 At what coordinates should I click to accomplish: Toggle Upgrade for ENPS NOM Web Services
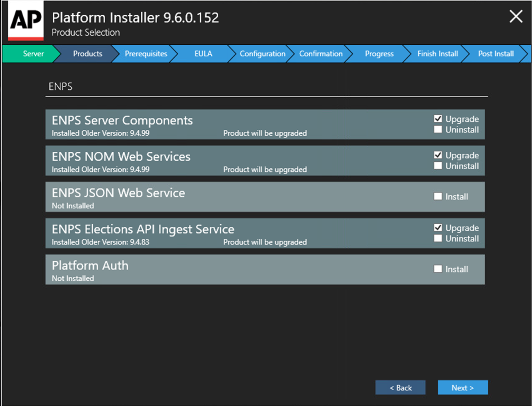coord(438,155)
